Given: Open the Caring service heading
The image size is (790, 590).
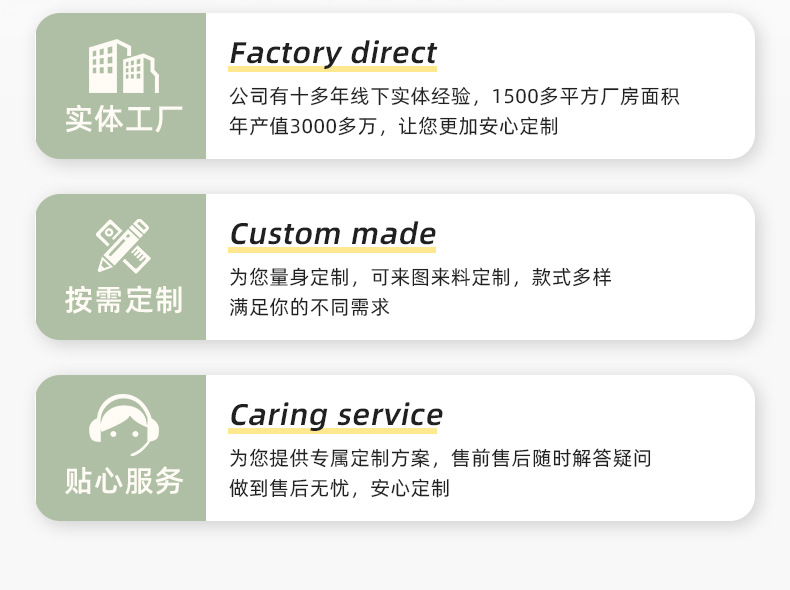Looking at the screenshot, I should pos(335,414).
